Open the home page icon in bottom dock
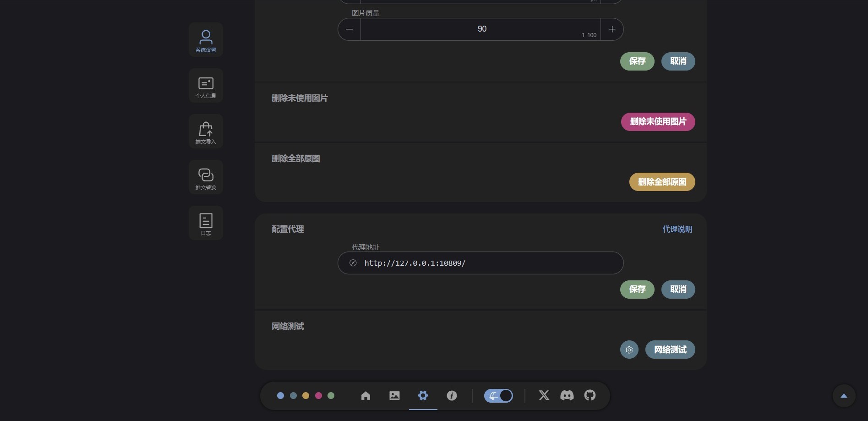 [366, 395]
